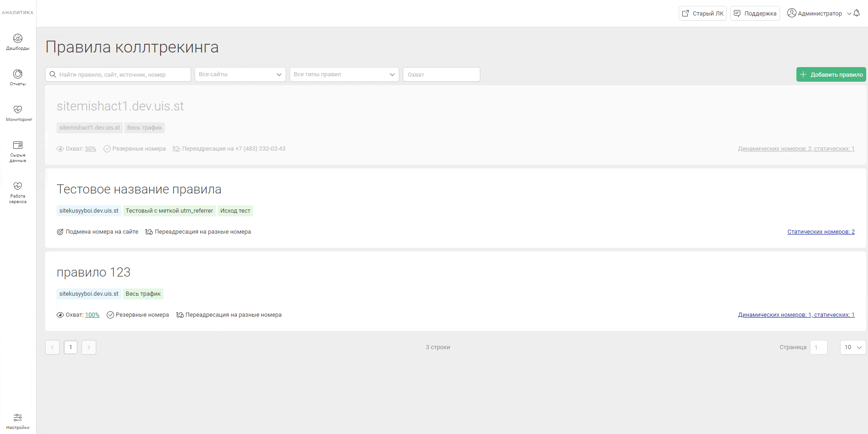Click the greyed Весь трафик tag

(145, 128)
